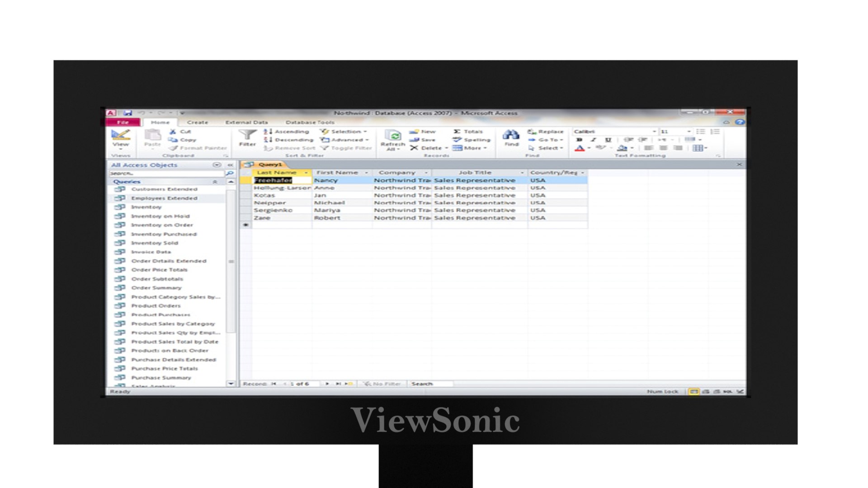Viewport: 868px width, 488px height.
Task: Open the View button in ribbon
Action: click(x=121, y=139)
